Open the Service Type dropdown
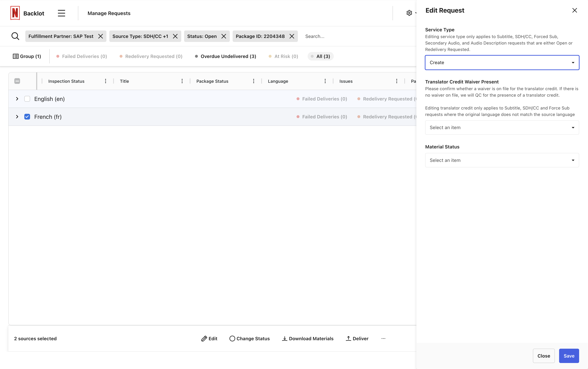 (502, 62)
